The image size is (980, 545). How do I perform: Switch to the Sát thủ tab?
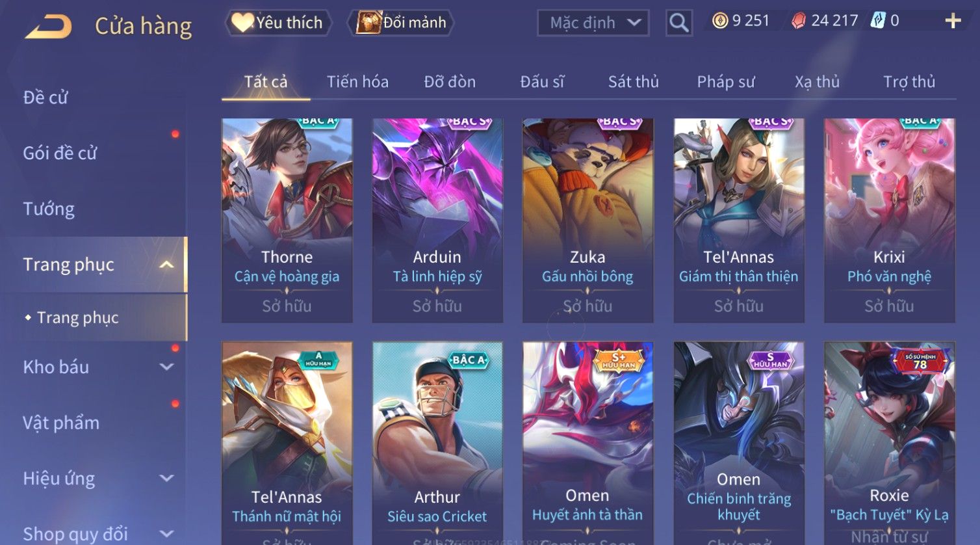pyautogui.click(x=634, y=82)
